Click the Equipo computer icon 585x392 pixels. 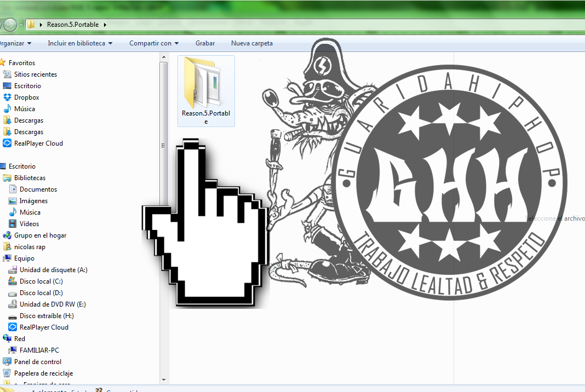(x=7, y=258)
